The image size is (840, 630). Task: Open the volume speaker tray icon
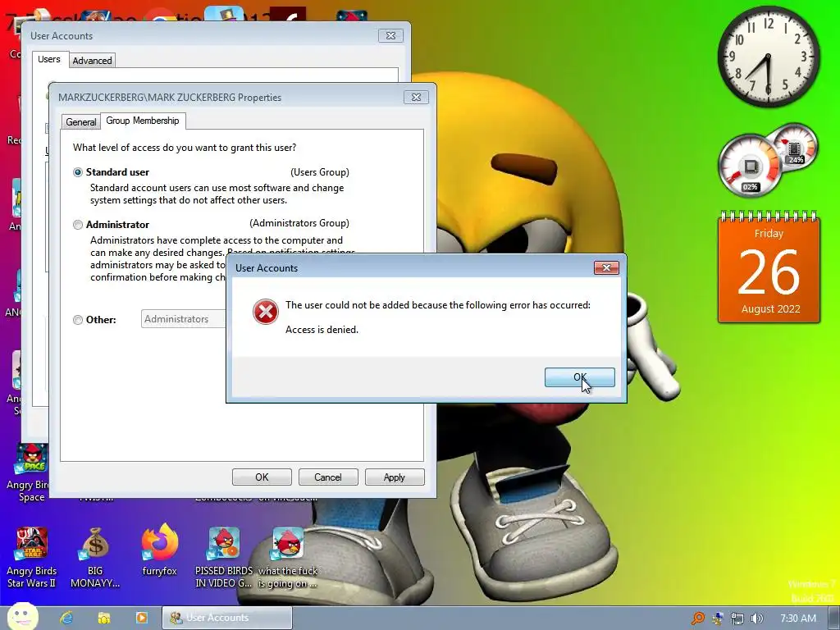point(756,619)
